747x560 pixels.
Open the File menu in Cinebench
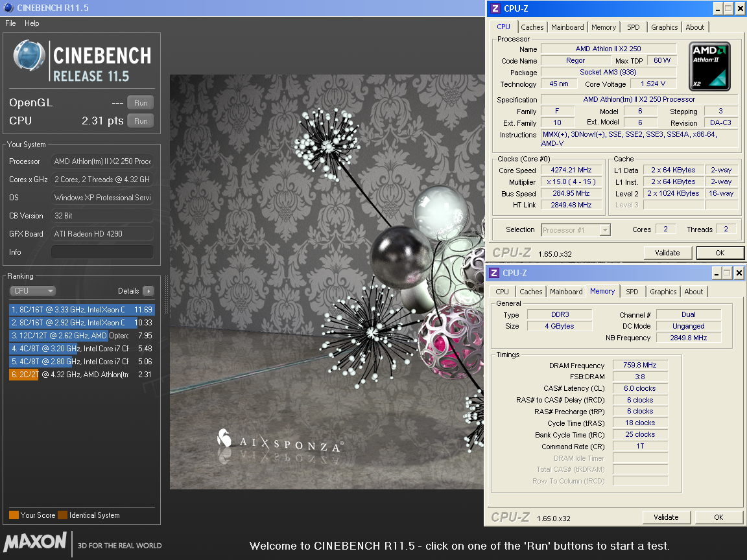pyautogui.click(x=10, y=23)
